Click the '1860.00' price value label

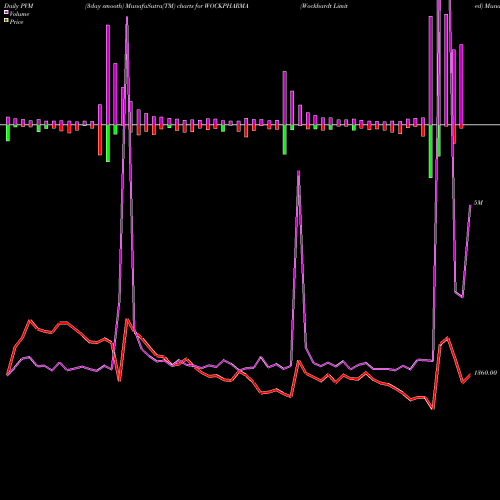pyautogui.click(x=485, y=373)
